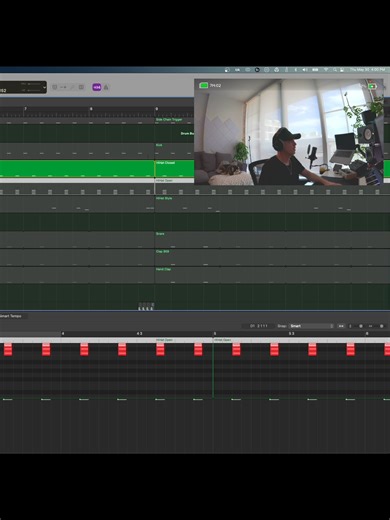Click the webcam overlay video thumbnail
Image resolution: width=390 pixels, height=520 pixels.
coord(289,132)
